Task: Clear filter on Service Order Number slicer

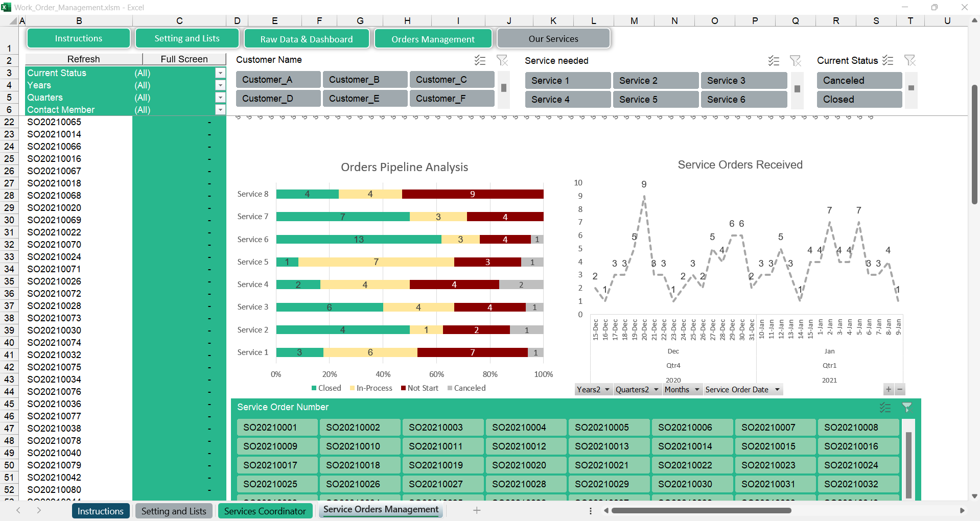Action: (906, 407)
